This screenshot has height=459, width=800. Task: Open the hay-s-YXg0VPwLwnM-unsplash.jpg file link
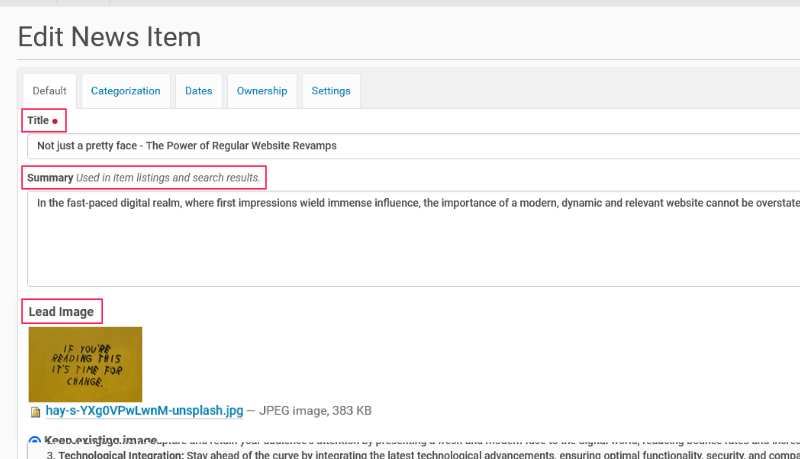coord(144,410)
